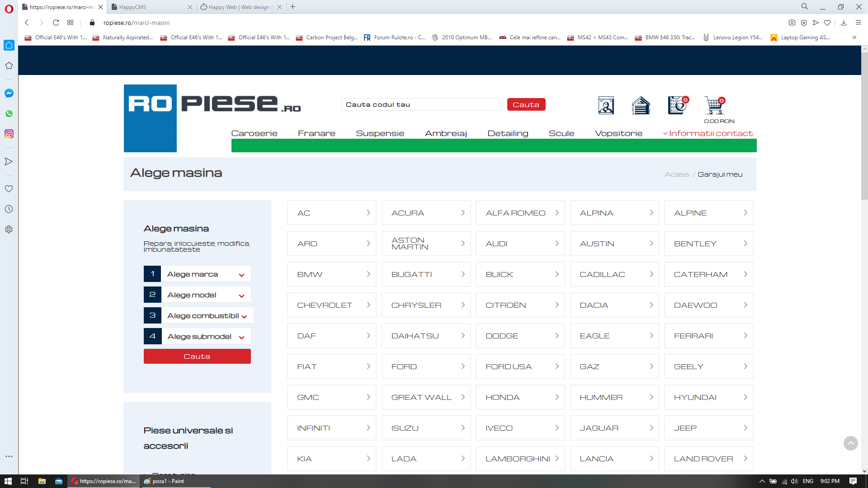Screen dimensions: 868x488
Task: Open the Alege submodel dropdown
Action: (x=197, y=337)
